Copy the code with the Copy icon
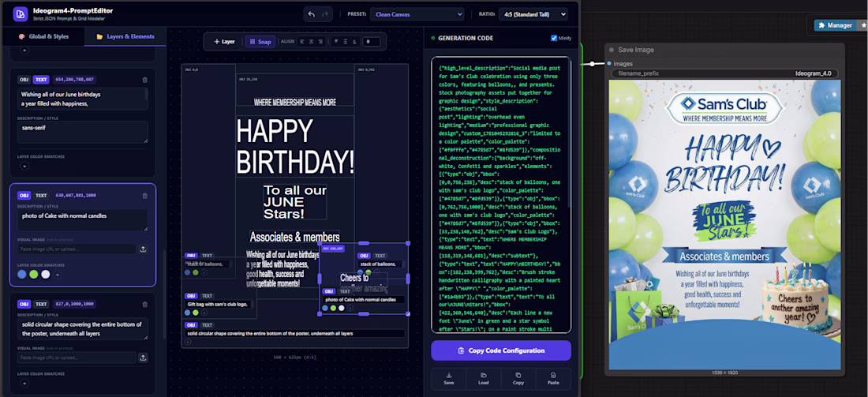868x397 pixels. [518, 379]
